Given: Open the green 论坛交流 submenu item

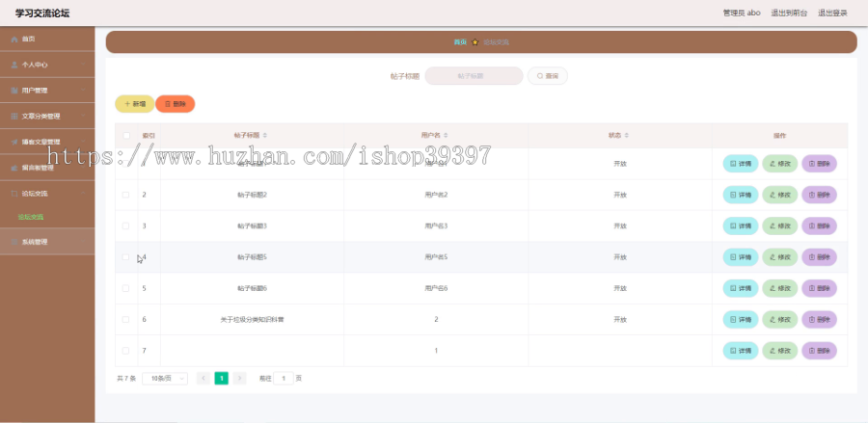Looking at the screenshot, I should click(x=31, y=218).
